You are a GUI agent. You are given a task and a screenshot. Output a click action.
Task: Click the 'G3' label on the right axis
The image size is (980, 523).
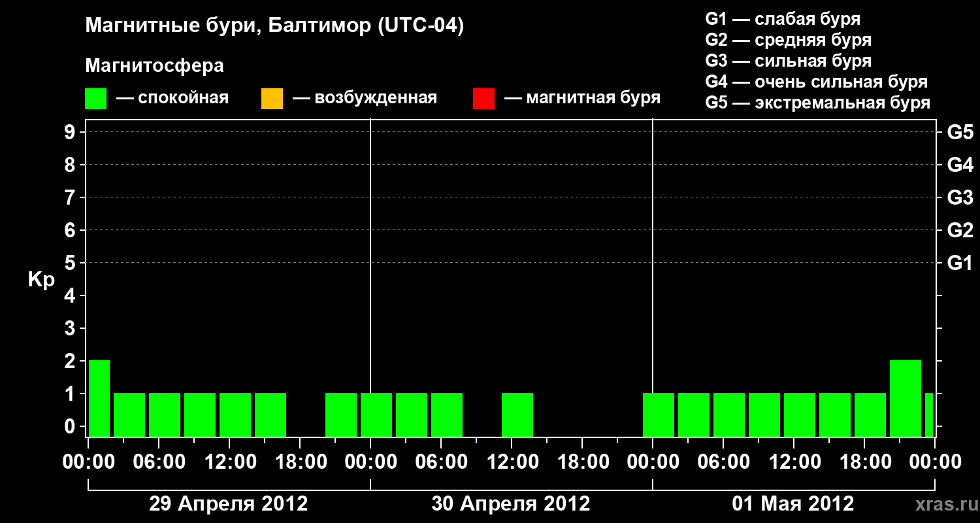pyautogui.click(x=960, y=197)
